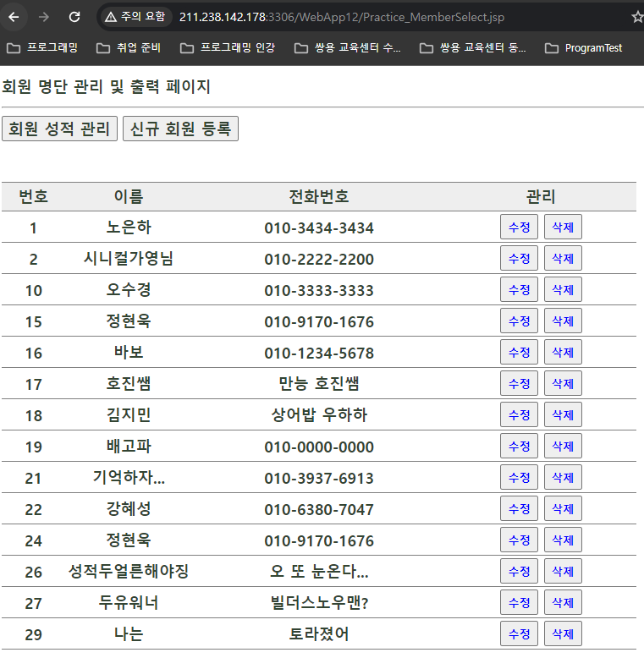644x658 pixels.
Task: Open the ProgramTest bookmark folder
Action: pyautogui.click(x=584, y=48)
